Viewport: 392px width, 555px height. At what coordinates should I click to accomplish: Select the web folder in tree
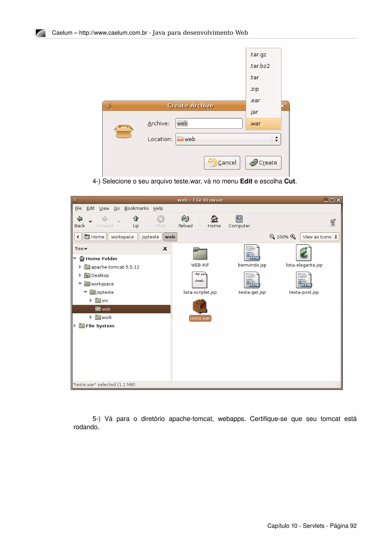pyautogui.click(x=122, y=309)
